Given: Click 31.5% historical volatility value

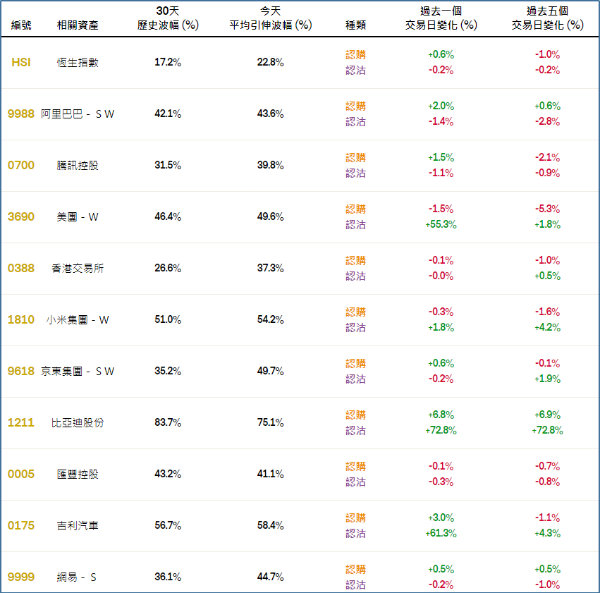Looking at the screenshot, I should pos(168,165).
